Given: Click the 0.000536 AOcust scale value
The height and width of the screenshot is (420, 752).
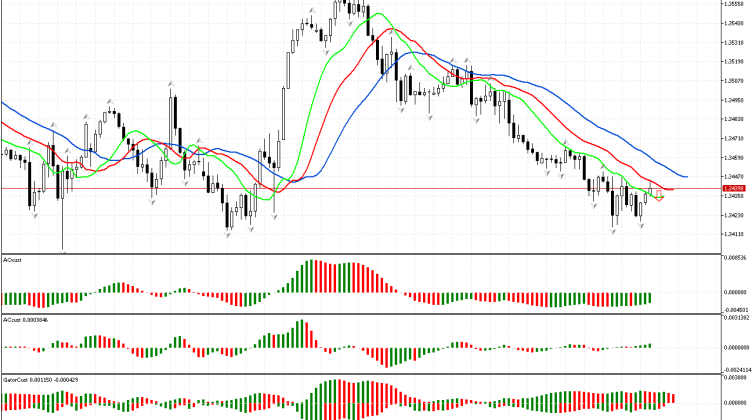Looking at the screenshot, I should tap(736, 258).
